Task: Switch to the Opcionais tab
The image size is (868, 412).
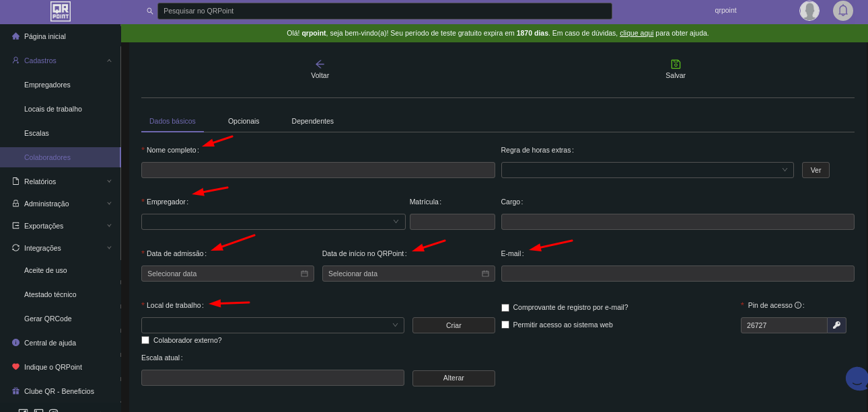Action: coord(244,121)
